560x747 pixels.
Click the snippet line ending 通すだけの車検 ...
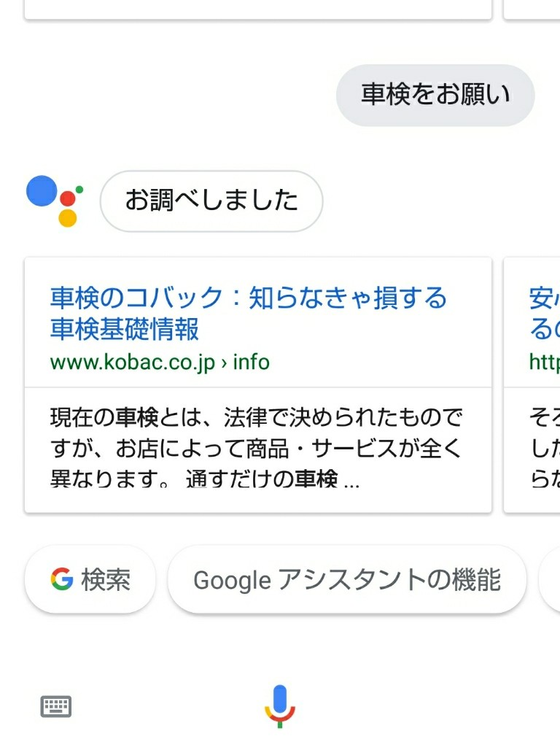point(205,479)
